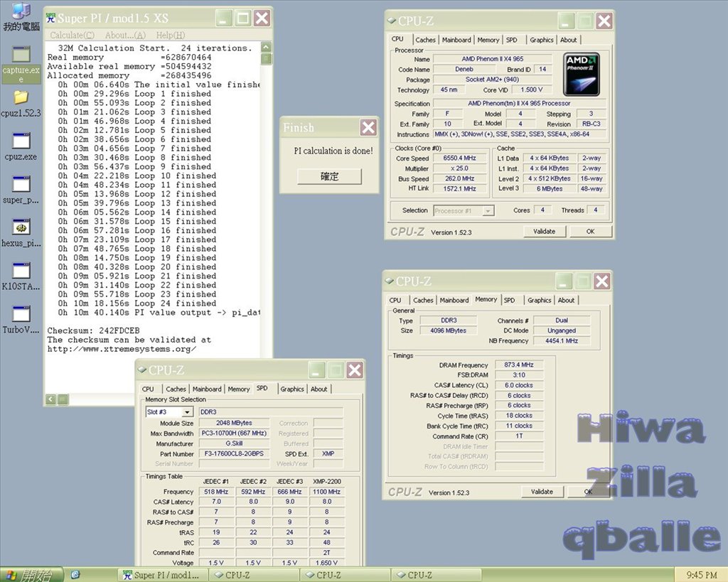Click the NB Frequency 4454.1 MHz value
Viewport: 728px width, 582px height.
(562, 340)
